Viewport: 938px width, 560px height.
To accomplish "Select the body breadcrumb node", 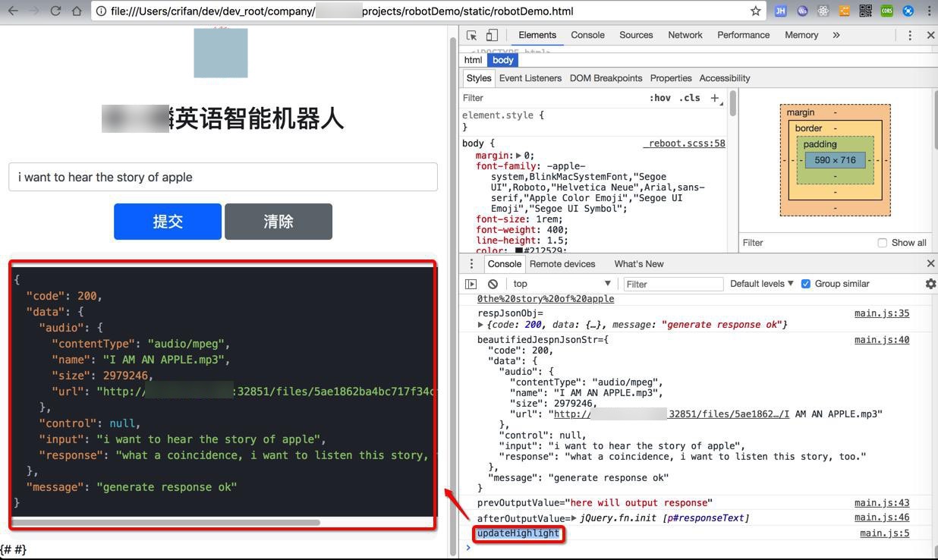I will pyautogui.click(x=503, y=60).
